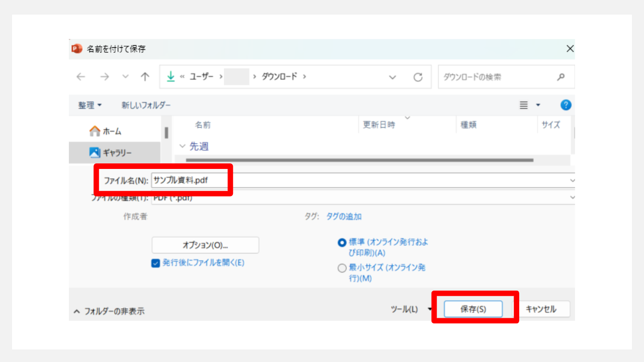The width and height of the screenshot is (644, 362).
Task: Sort by 更新日時 column header
Action: click(x=379, y=125)
